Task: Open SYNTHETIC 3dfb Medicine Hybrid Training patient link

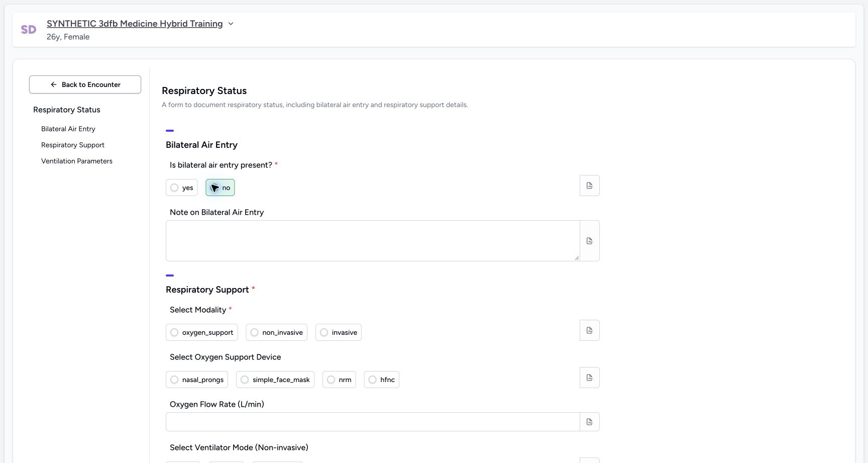Action: [x=135, y=24]
